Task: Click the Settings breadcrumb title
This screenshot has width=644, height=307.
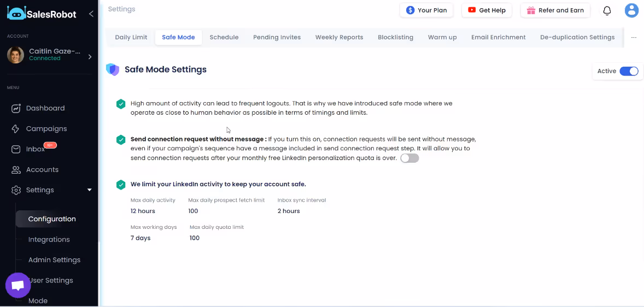Action: [121, 9]
